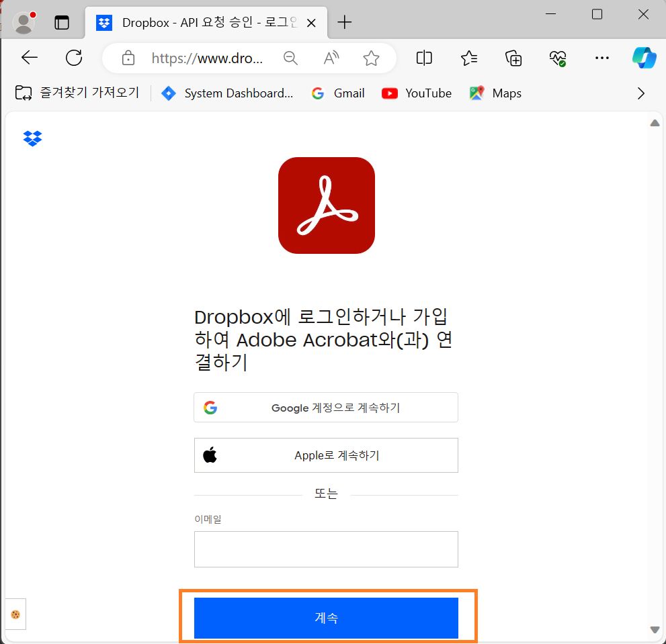The width and height of the screenshot is (666, 644).
Task: Refresh the current page
Action: click(x=74, y=58)
